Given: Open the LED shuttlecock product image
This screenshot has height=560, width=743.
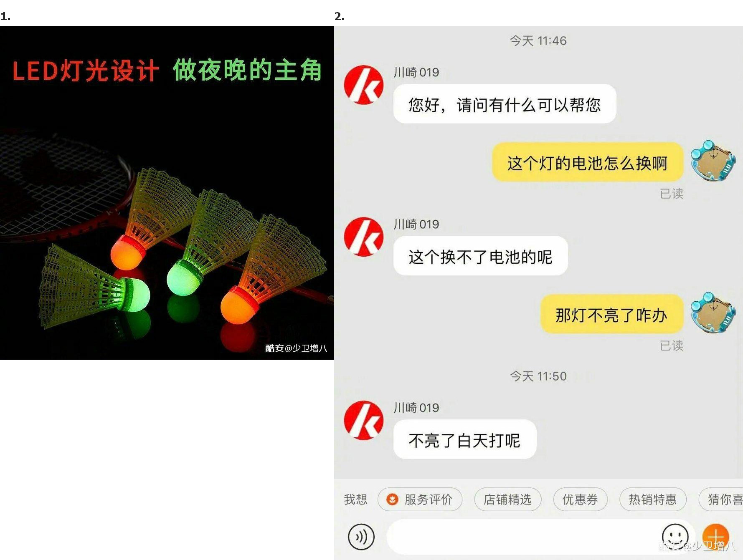Looking at the screenshot, I should (167, 193).
